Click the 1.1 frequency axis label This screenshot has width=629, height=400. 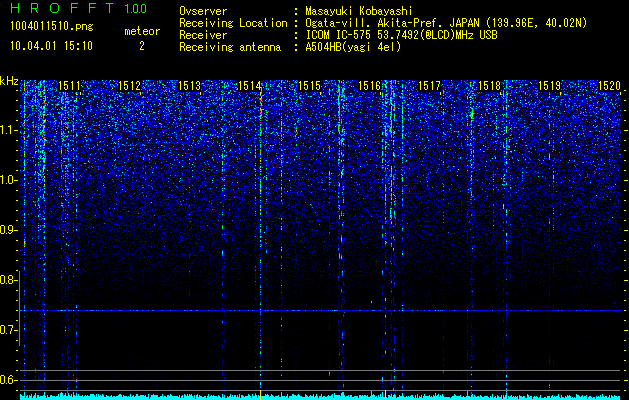click(9, 130)
